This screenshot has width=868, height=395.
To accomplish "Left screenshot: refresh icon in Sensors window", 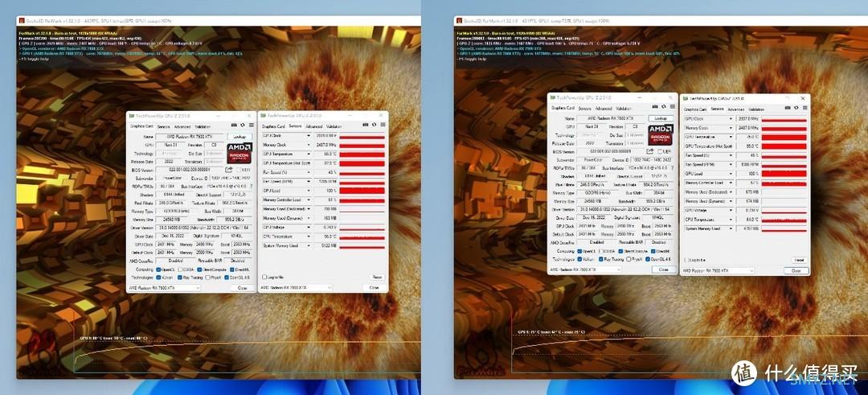I will coord(375,125).
